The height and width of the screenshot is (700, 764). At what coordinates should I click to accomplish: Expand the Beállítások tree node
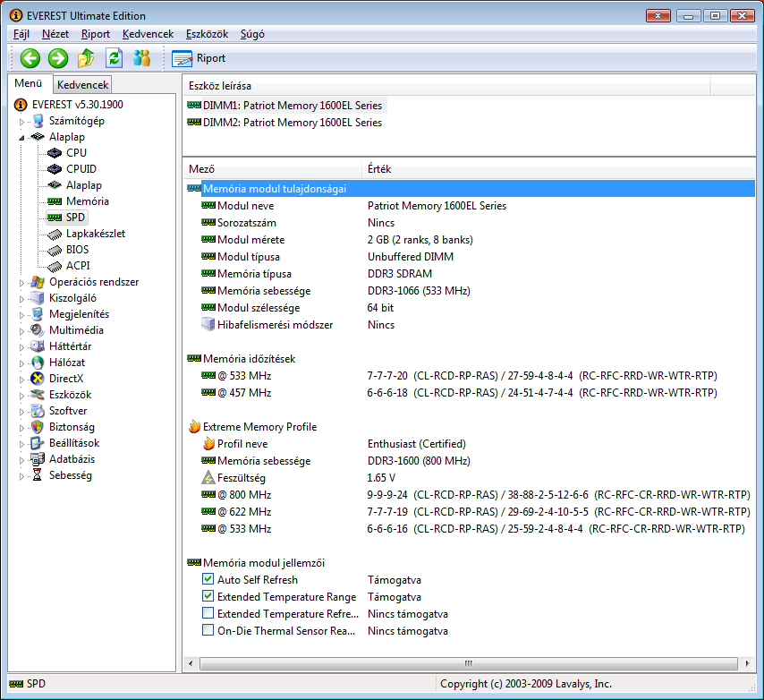pyautogui.click(x=21, y=444)
